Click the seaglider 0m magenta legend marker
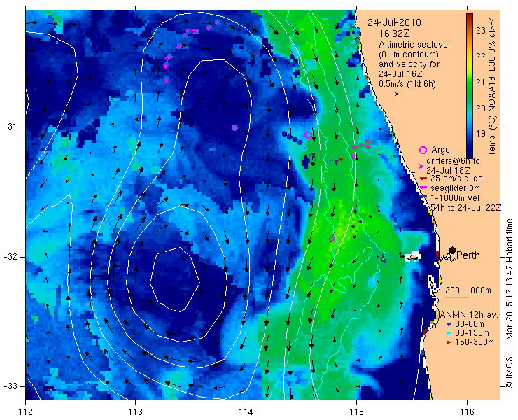The height and width of the screenshot is (420, 518). coord(423,188)
